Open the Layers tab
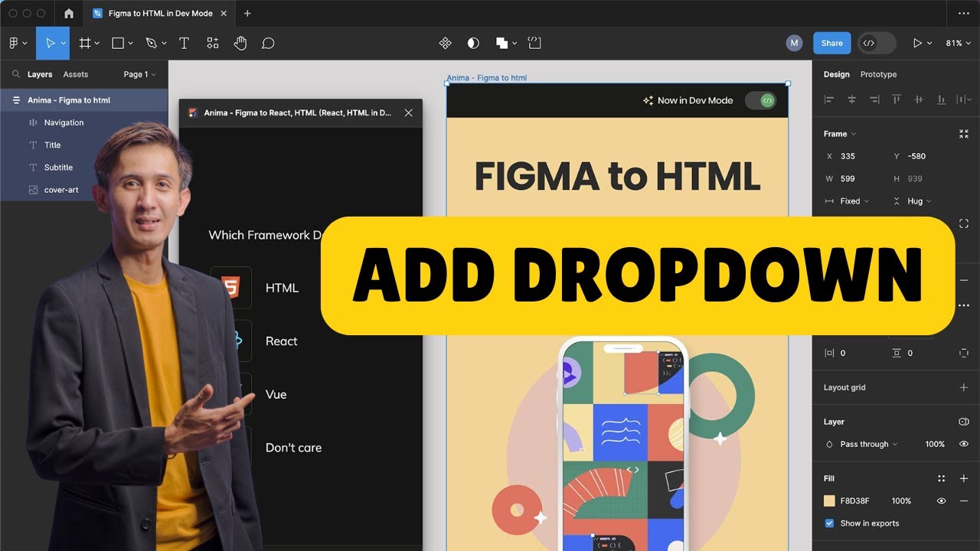 click(x=40, y=74)
